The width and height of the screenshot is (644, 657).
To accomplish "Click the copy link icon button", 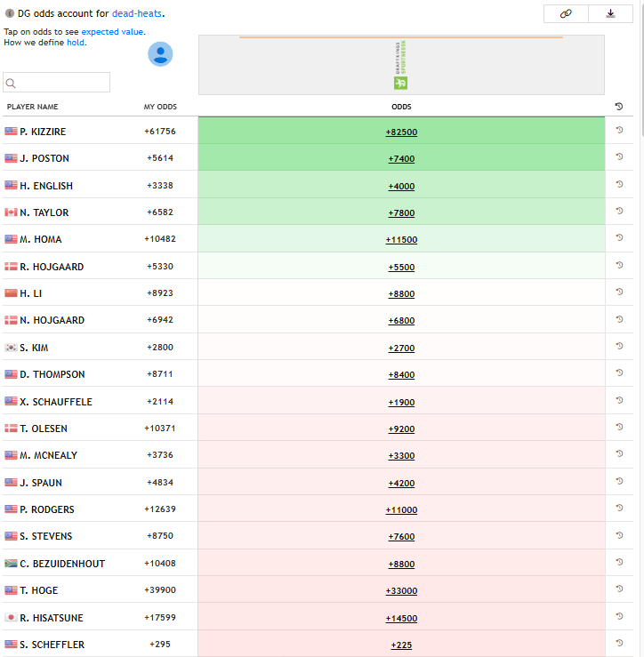I will pos(566,13).
